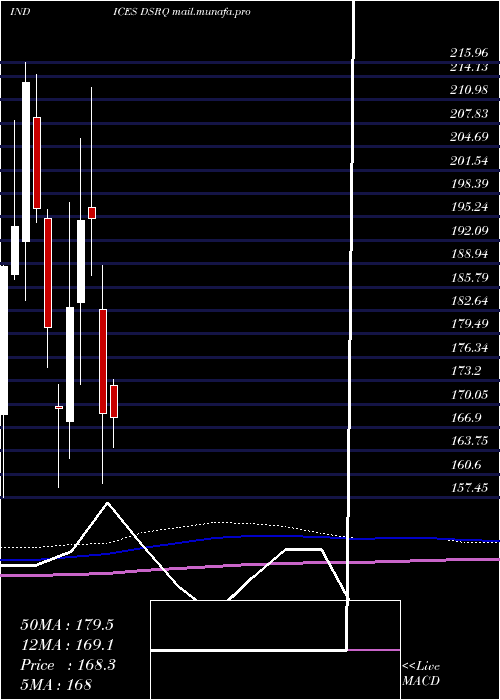
Task: Click the 160.6 price level label
Action: pyautogui.click(x=465, y=465)
